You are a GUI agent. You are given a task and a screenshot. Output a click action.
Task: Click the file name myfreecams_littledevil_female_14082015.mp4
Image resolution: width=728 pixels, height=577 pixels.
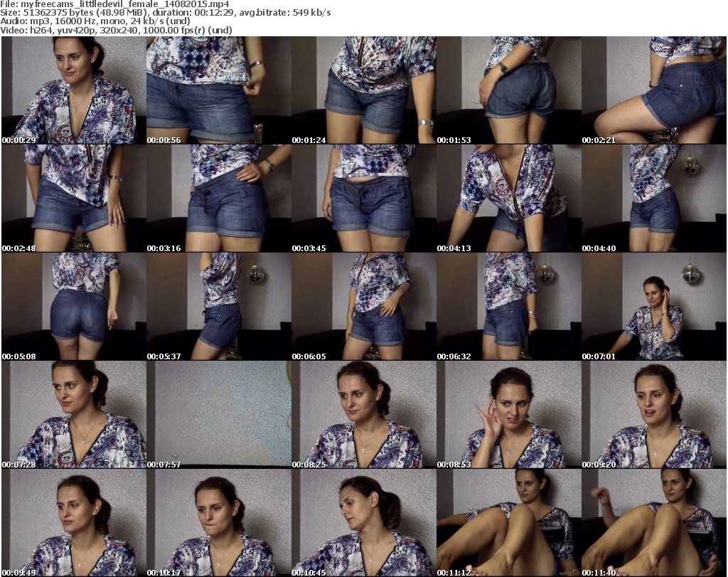coord(125,4)
